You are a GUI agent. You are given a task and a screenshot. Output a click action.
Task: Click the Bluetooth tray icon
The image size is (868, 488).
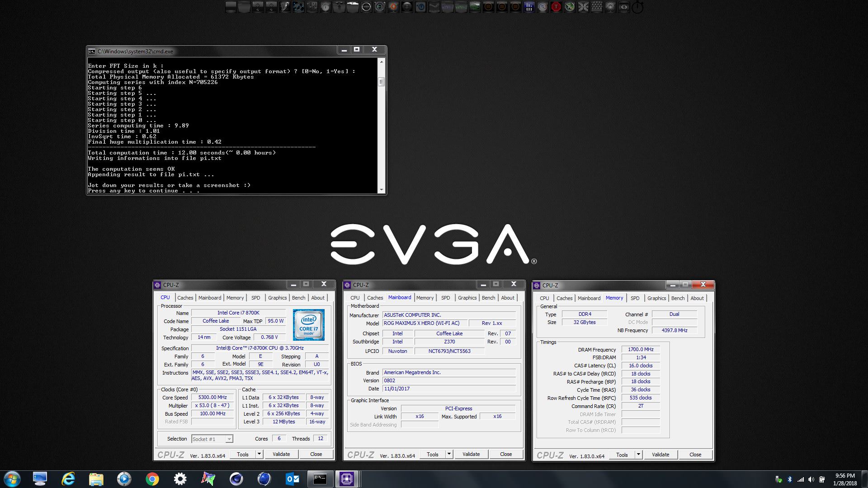coord(790,479)
